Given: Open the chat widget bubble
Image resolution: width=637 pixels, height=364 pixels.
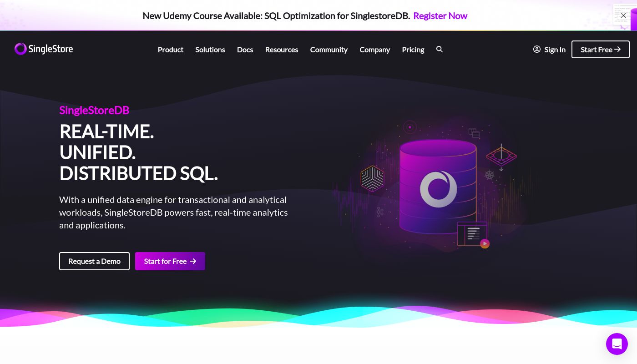Looking at the screenshot, I should (x=617, y=344).
